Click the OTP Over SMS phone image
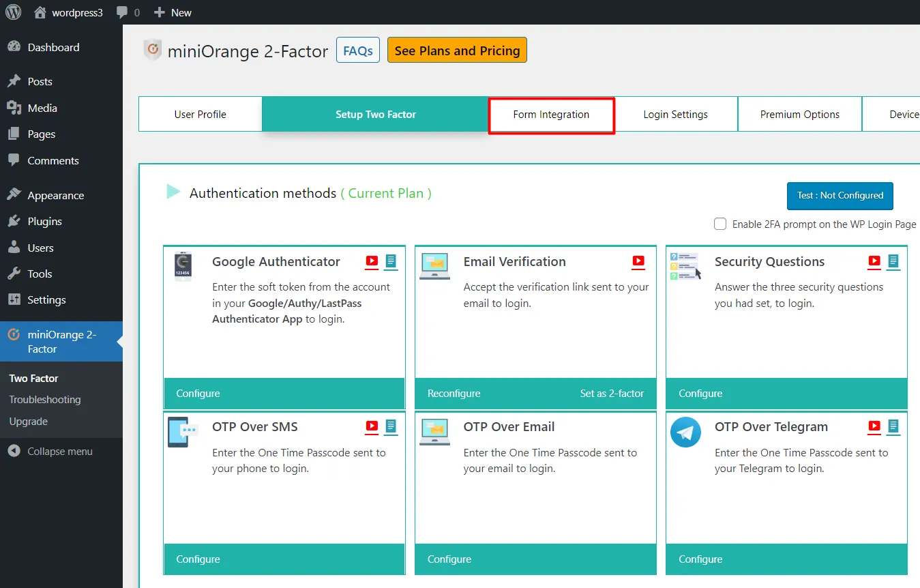The width and height of the screenshot is (920, 588). [183, 432]
